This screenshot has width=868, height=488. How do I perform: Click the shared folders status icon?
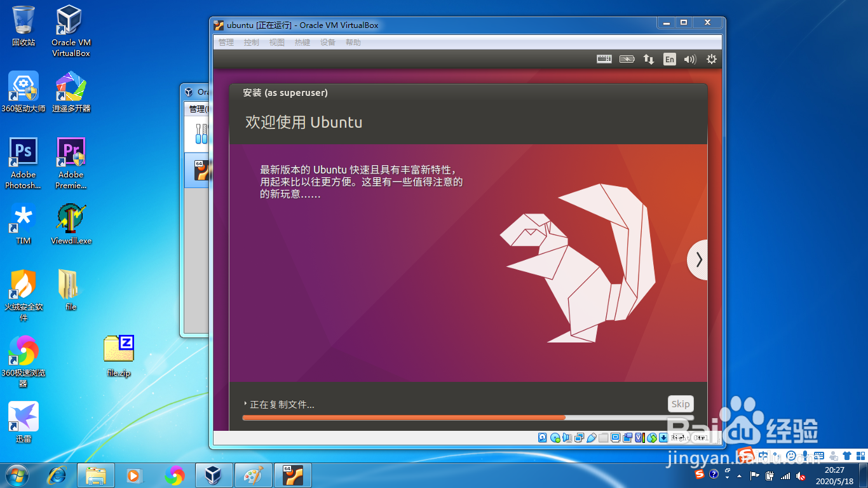pos(603,437)
